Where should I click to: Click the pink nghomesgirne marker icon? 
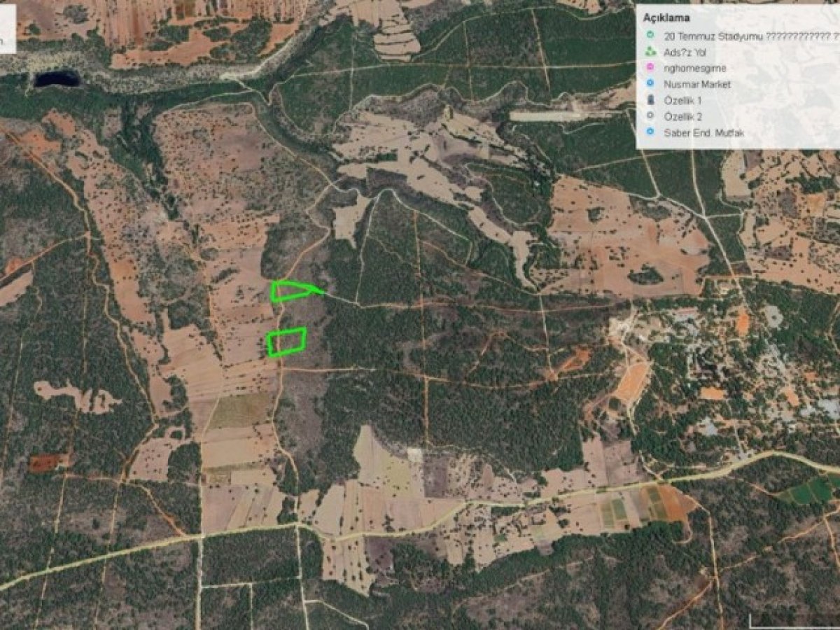tap(650, 68)
